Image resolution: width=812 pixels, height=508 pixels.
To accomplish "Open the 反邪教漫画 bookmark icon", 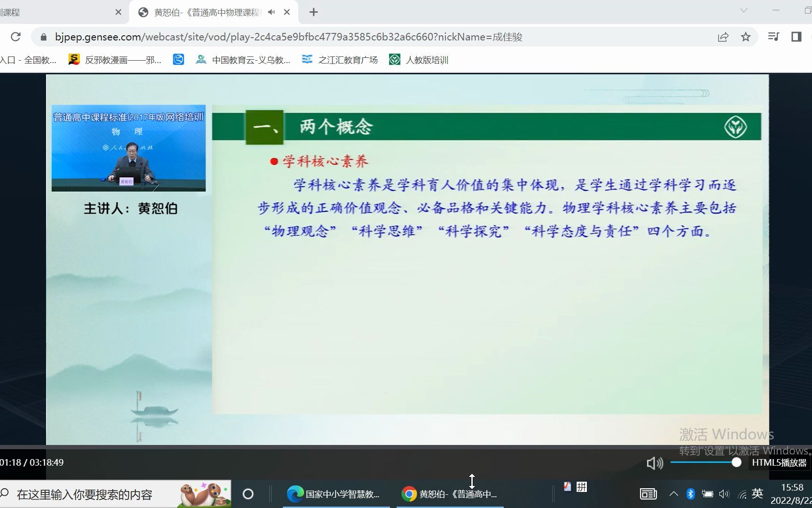I will tap(74, 59).
